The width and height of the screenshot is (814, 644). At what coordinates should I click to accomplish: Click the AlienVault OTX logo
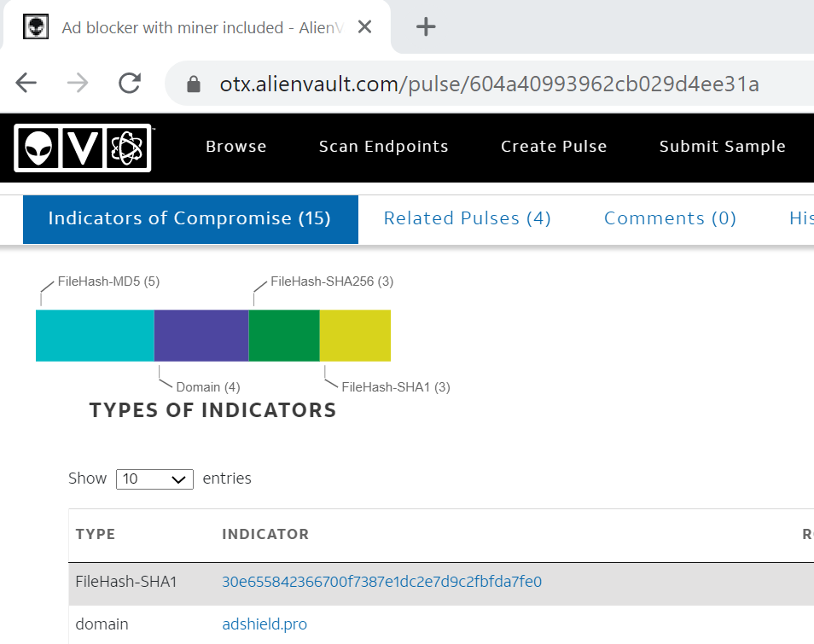point(82,147)
